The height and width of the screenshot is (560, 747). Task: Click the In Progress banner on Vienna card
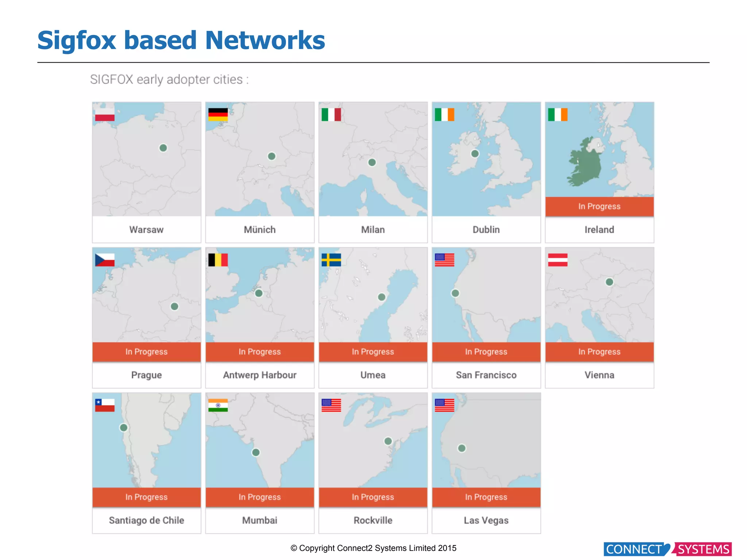point(599,352)
